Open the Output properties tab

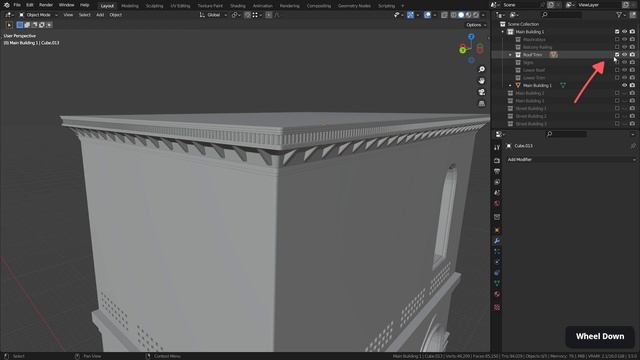point(497,171)
